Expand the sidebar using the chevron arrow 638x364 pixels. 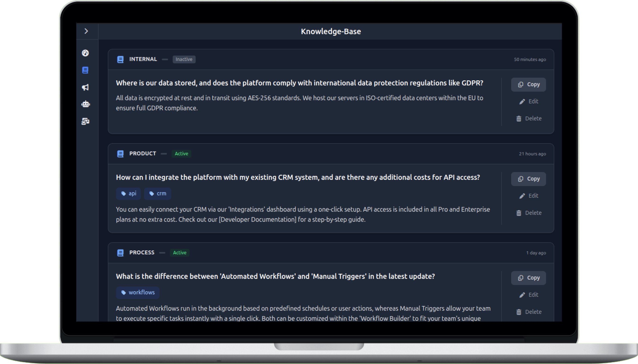(x=87, y=31)
